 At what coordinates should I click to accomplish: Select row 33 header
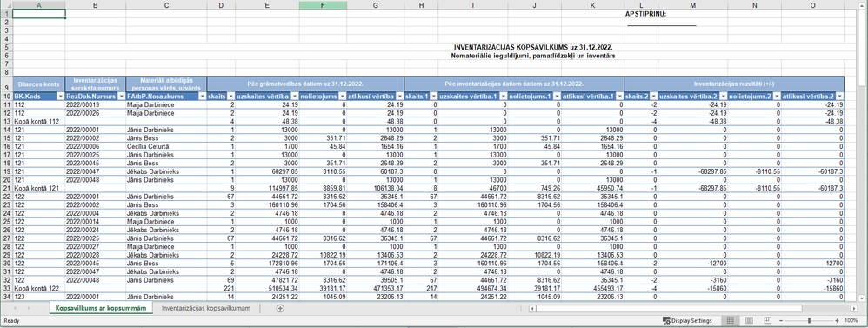6,289
